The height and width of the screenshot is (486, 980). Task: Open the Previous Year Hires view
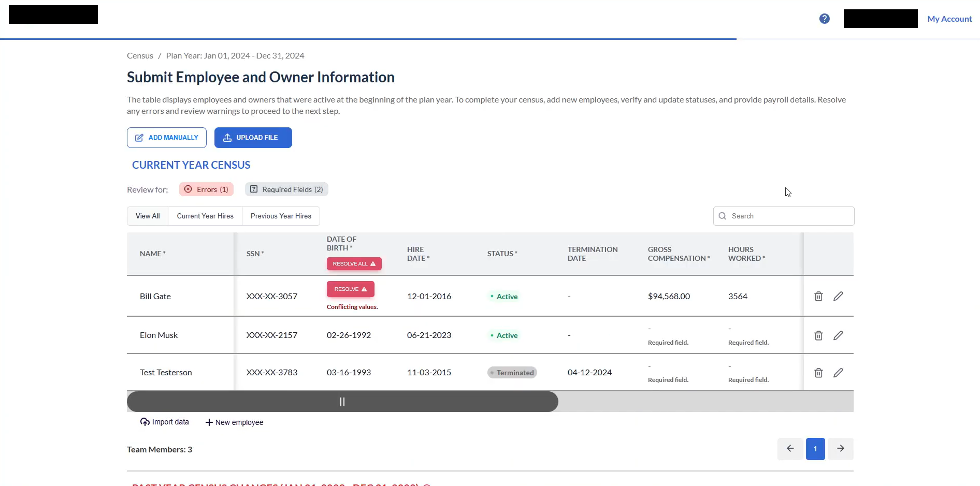pos(281,216)
